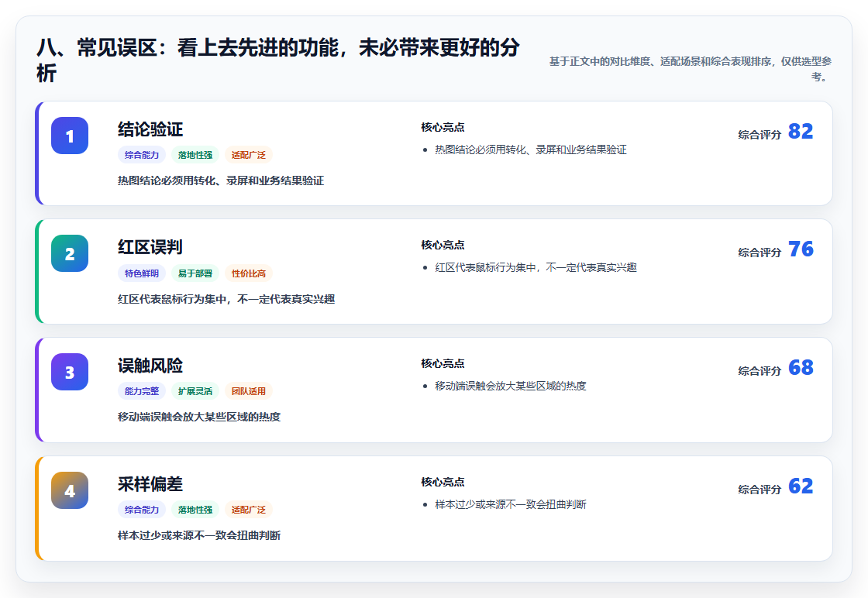Click the score 82

801,131
